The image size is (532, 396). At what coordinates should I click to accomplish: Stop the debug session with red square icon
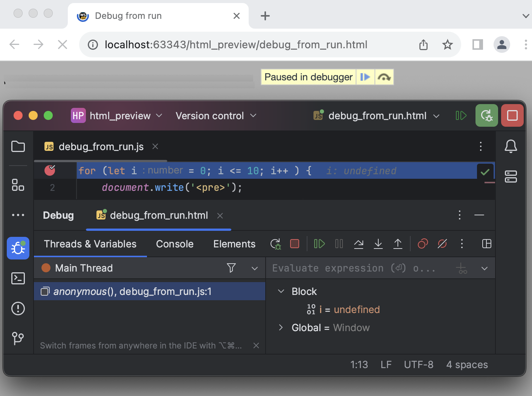pyautogui.click(x=294, y=244)
